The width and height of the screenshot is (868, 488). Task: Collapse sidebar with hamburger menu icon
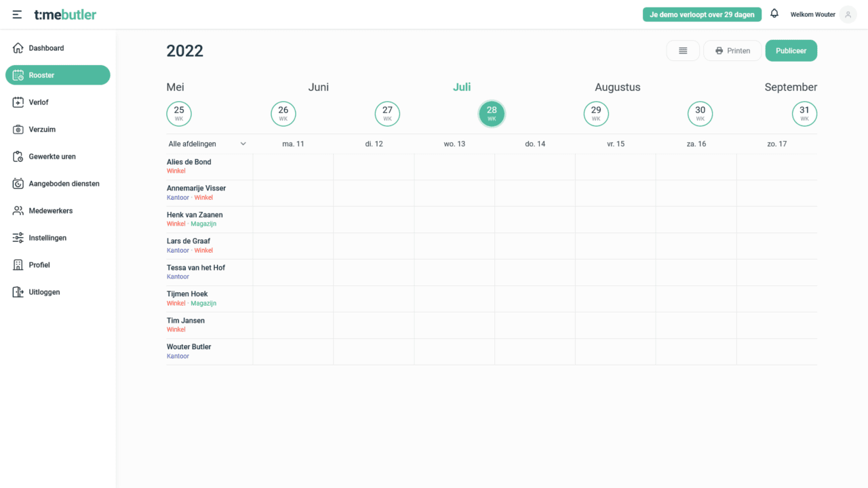coord(17,14)
